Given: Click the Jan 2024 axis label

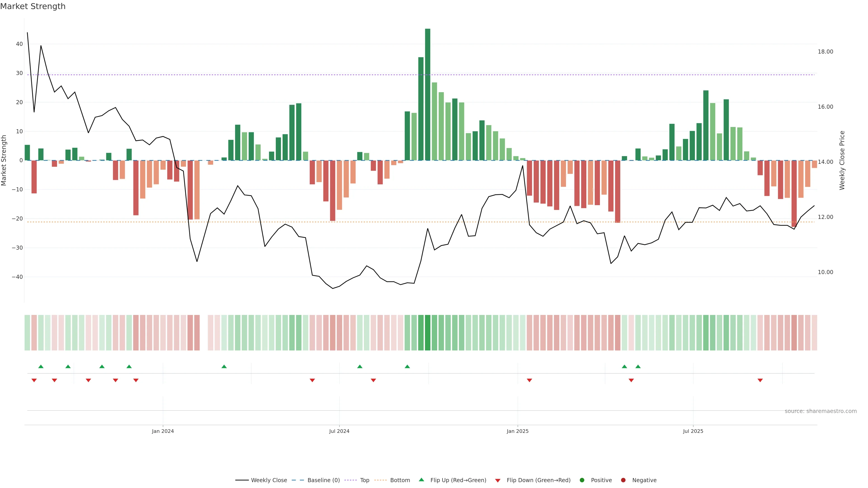Looking at the screenshot, I should point(163,431).
